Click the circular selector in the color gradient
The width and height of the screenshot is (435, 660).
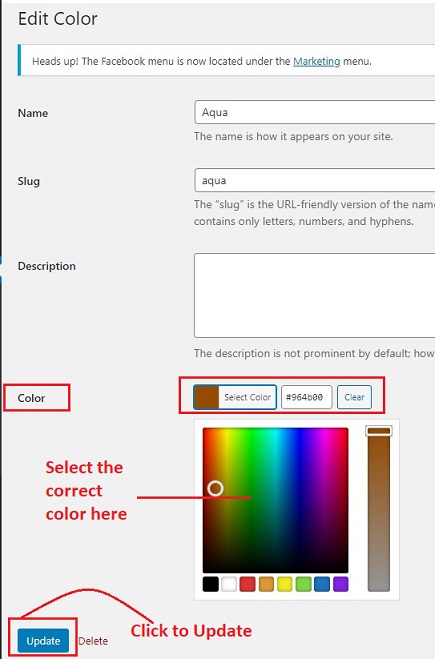(x=215, y=488)
